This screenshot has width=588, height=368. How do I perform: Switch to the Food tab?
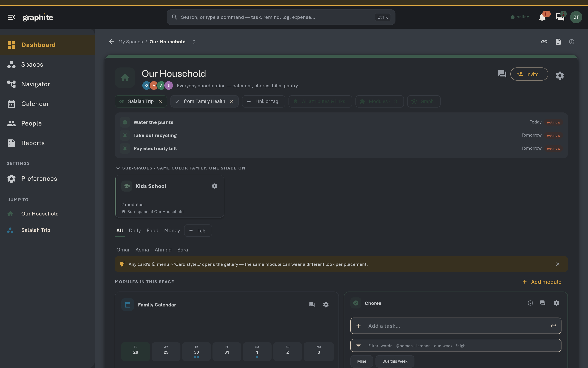click(152, 230)
